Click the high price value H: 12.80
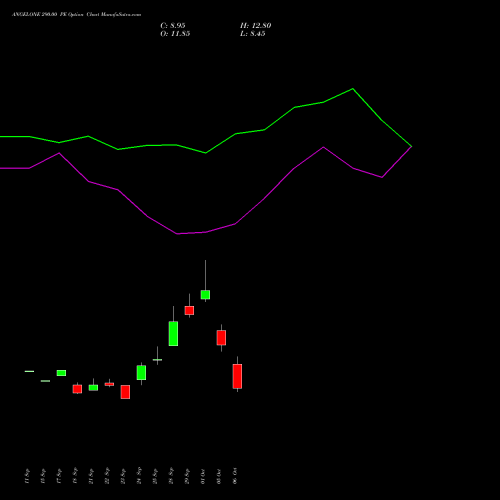 click(x=255, y=26)
